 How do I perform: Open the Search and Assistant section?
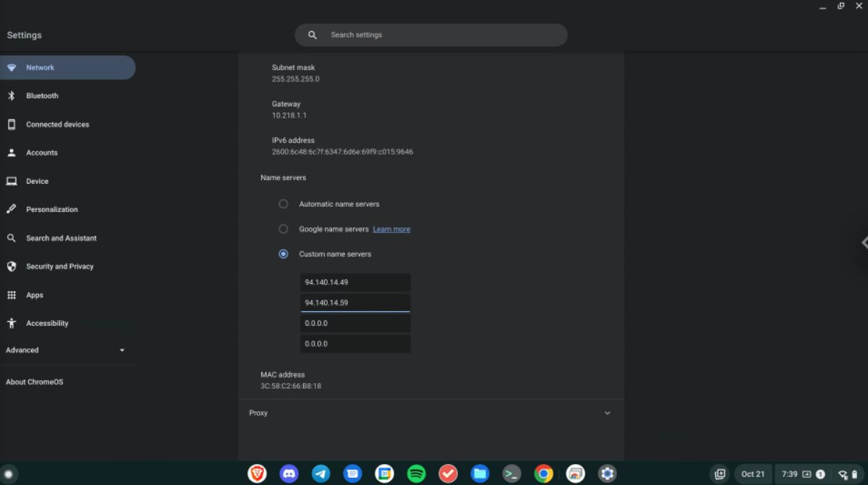61,238
